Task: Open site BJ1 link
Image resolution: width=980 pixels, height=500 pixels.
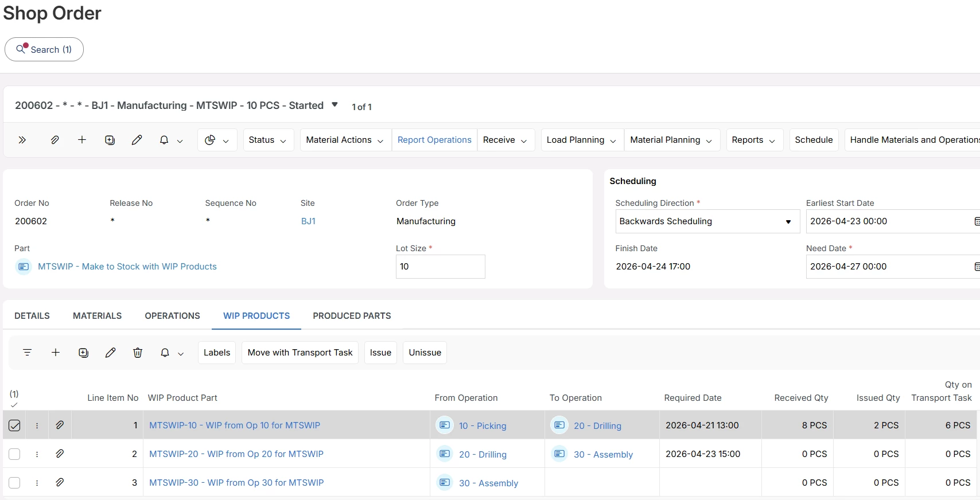Action: [308, 221]
